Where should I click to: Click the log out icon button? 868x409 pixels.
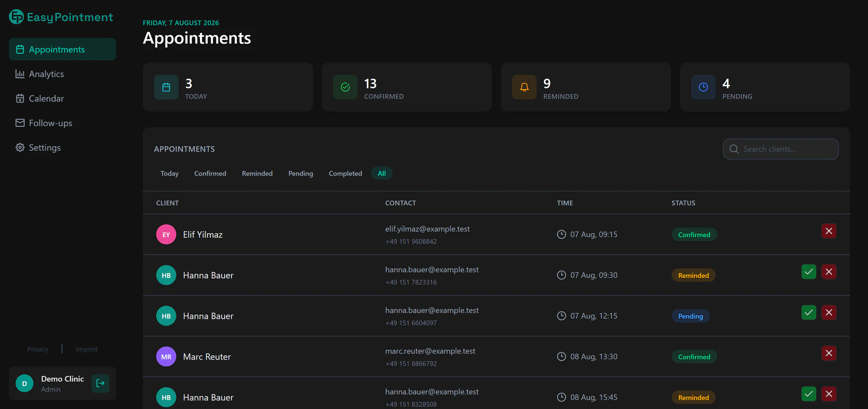tap(100, 383)
